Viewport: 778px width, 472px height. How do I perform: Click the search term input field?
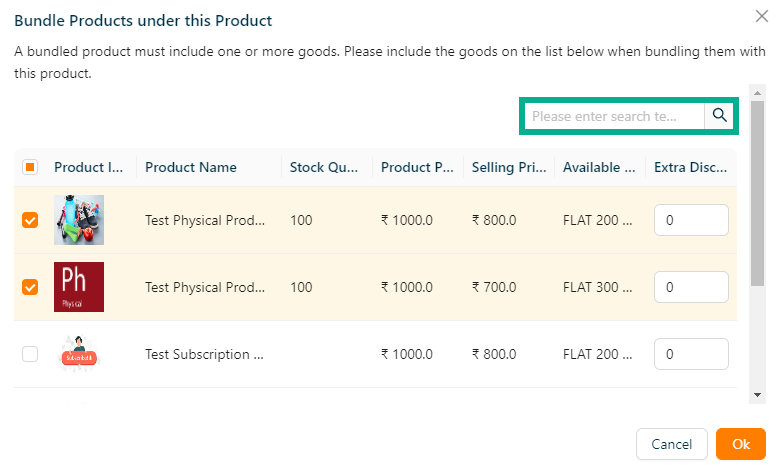tap(614, 116)
